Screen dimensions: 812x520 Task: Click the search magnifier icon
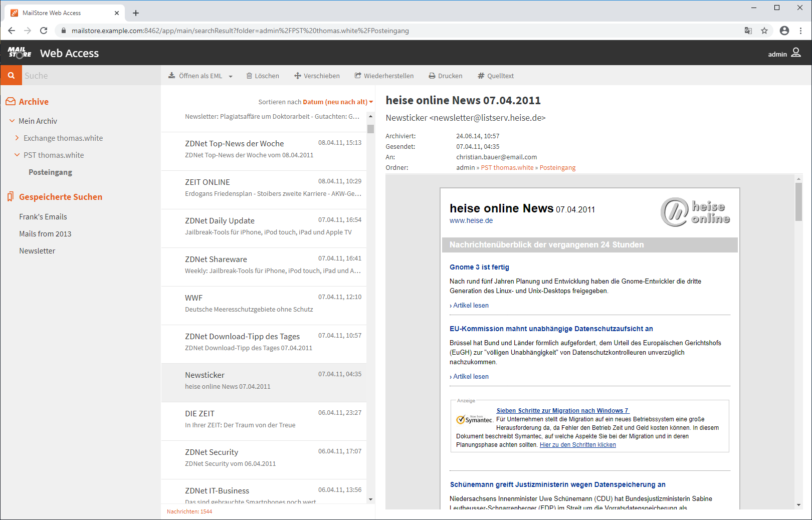[x=11, y=75]
